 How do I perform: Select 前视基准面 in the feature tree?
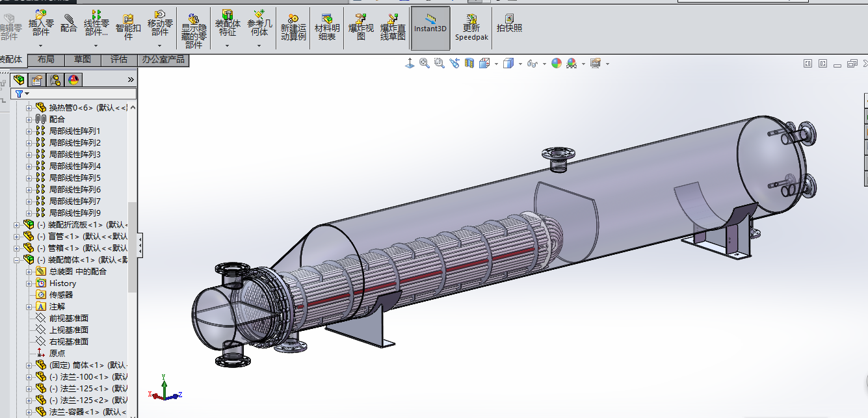(68, 319)
